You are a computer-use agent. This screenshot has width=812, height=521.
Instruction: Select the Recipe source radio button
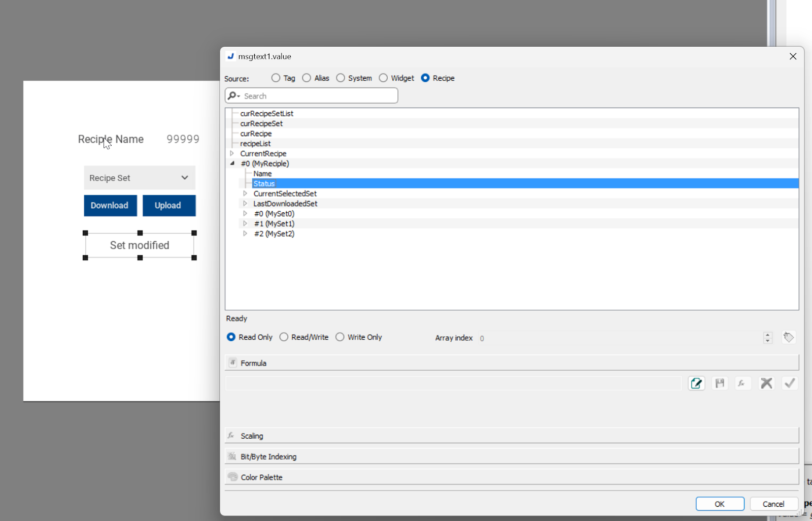425,78
